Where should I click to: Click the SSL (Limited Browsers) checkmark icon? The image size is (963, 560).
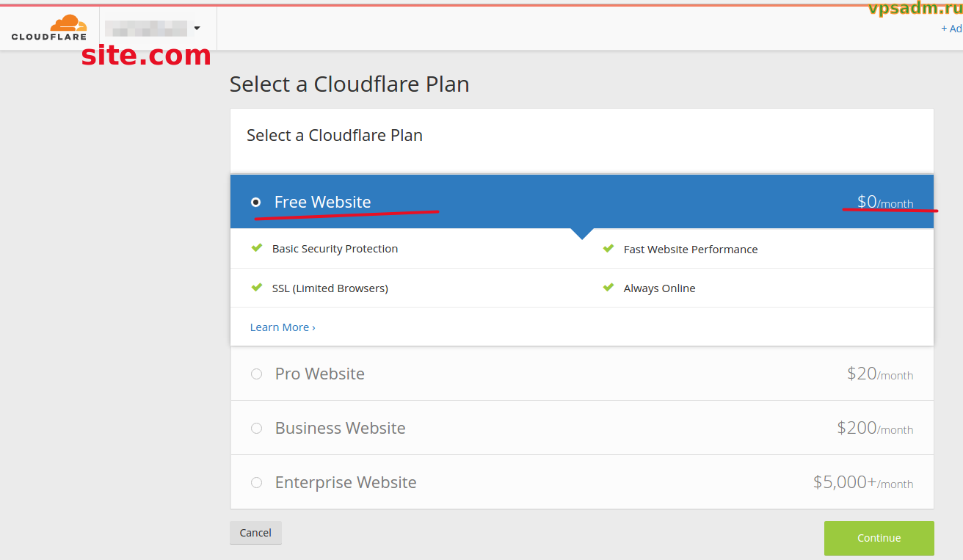(257, 288)
